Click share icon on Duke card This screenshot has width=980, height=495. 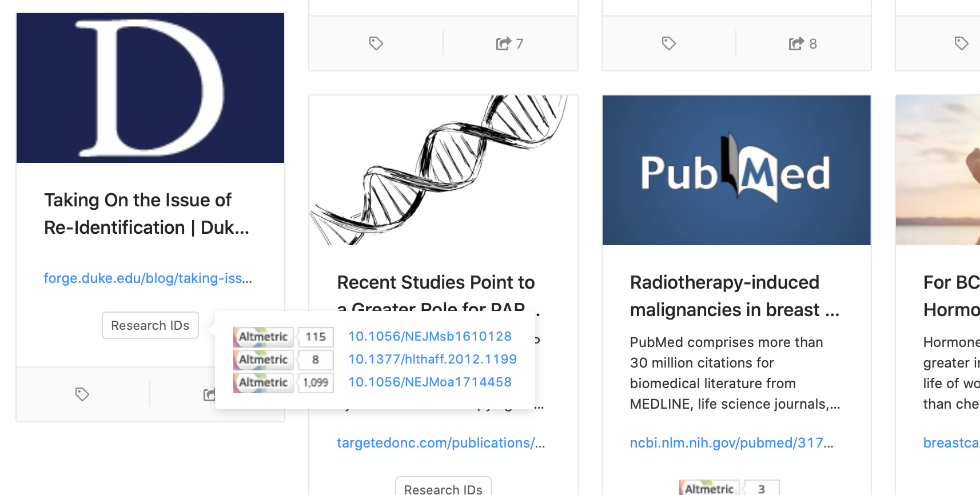209,394
